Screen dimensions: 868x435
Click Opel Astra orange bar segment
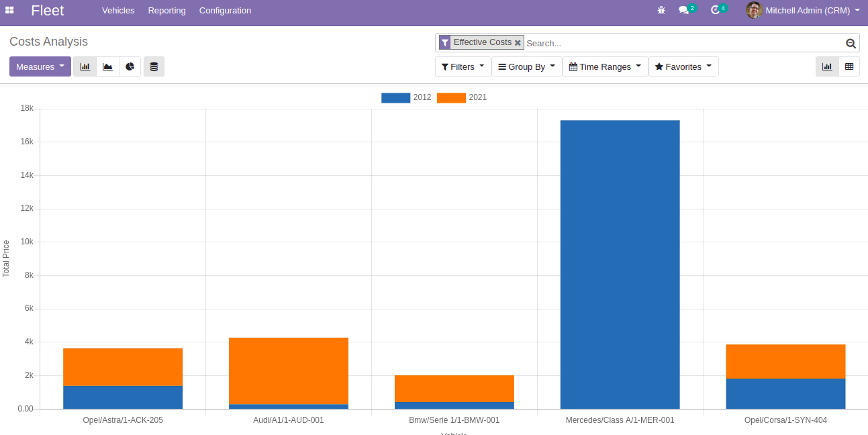point(123,367)
